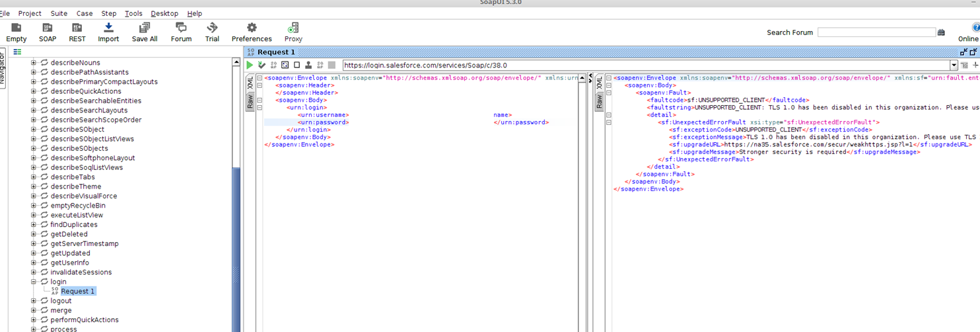The image size is (980, 332).
Task: Expand the getUserInfo tree node
Action: [x=34, y=263]
